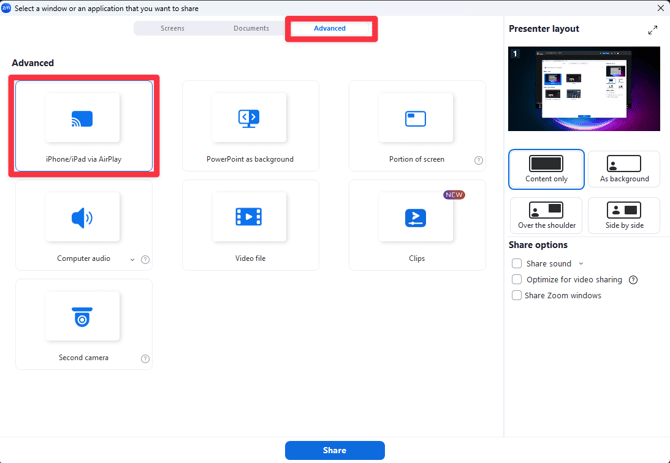Select the iPhone/iPad via AirPlay icon

(x=82, y=118)
